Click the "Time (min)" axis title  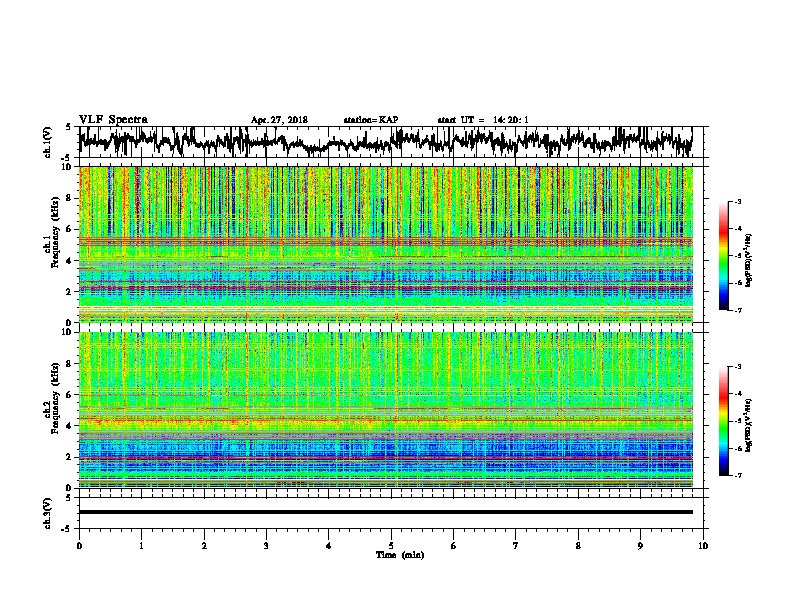pos(400,555)
